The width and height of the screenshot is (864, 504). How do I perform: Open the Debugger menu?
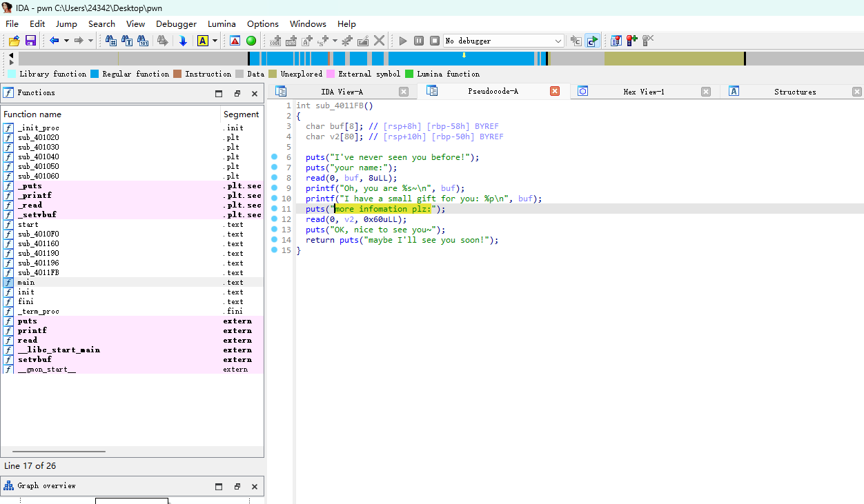pyautogui.click(x=176, y=23)
